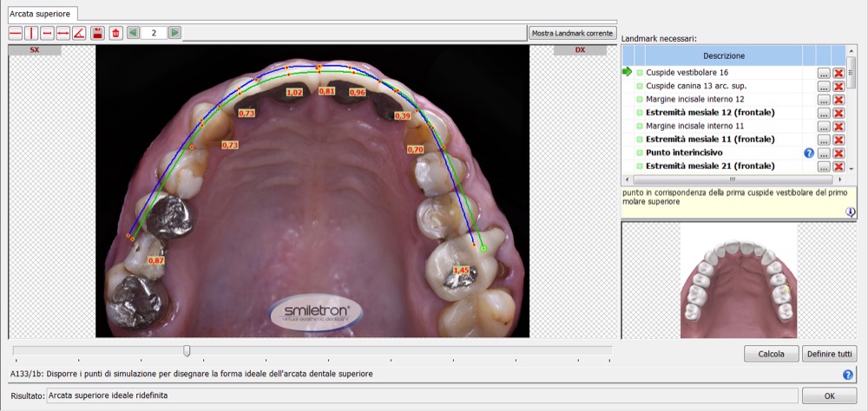Open ellipsis options for Estremità mesiale 12
This screenshot has height=411, width=868.
click(824, 113)
